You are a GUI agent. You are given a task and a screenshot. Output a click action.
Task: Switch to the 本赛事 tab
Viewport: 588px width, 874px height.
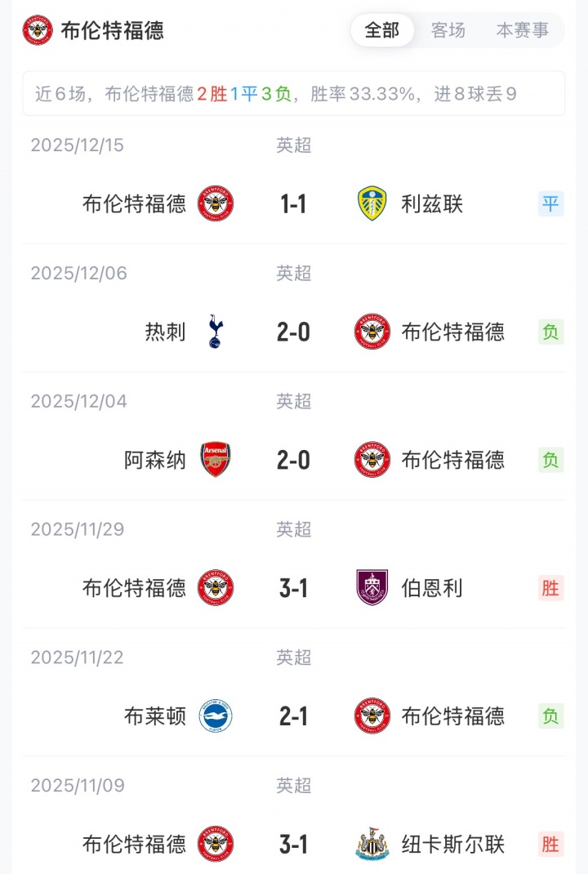click(x=523, y=30)
